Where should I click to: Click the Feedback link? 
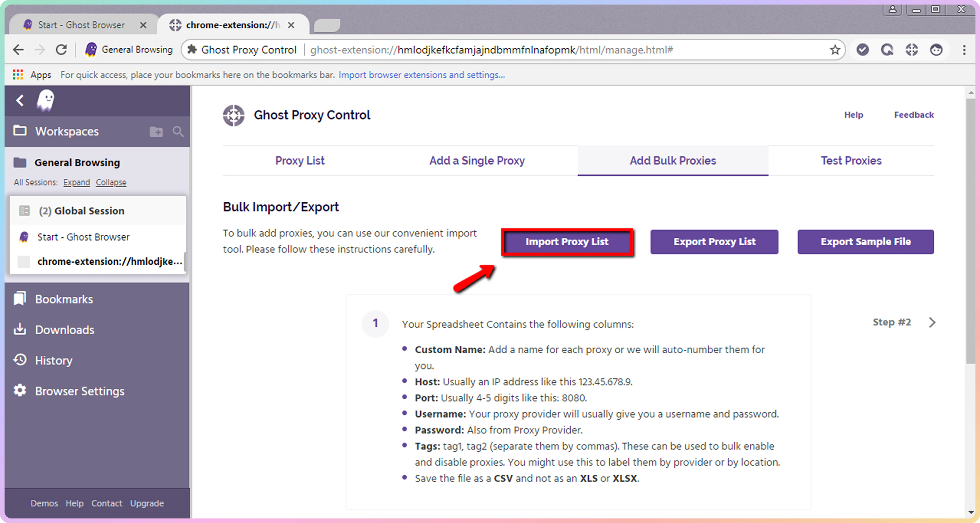point(913,115)
